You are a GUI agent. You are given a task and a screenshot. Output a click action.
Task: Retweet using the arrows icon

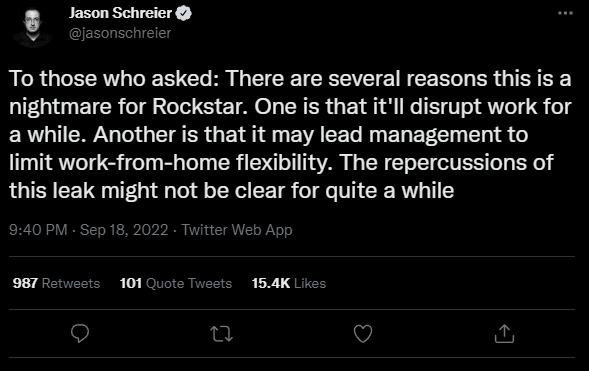tap(222, 334)
